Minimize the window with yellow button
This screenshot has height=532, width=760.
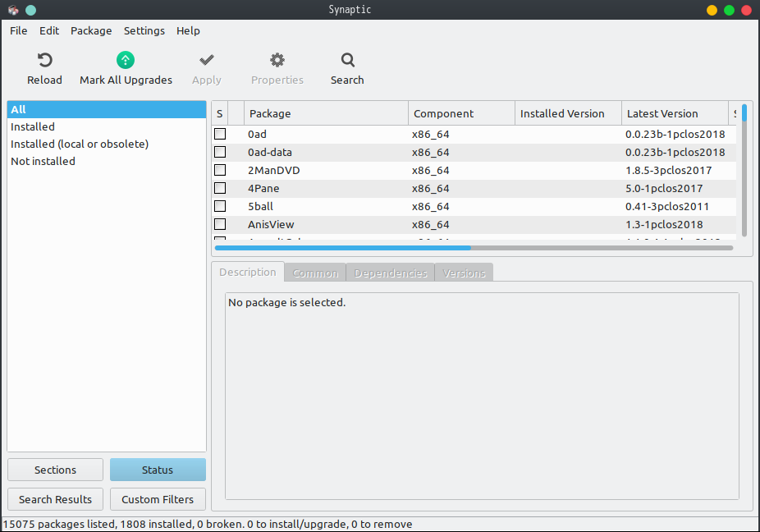[712, 10]
